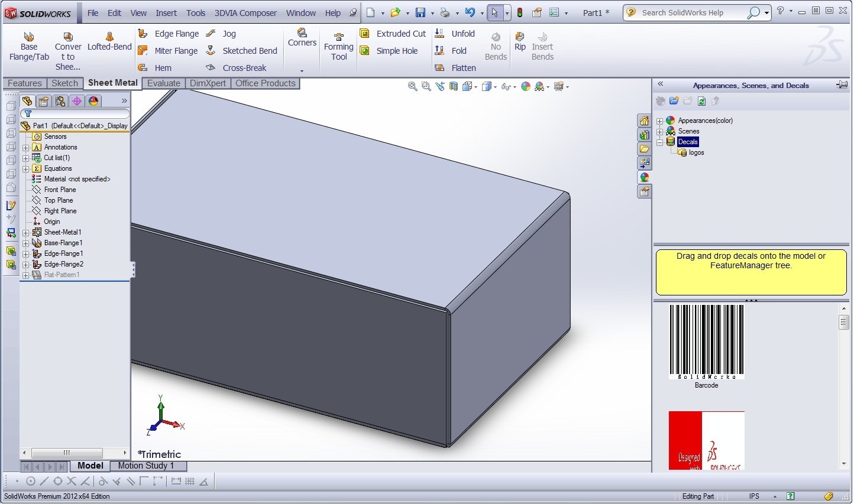Activate the Sketched Bend tool
854x504 pixels.
241,51
